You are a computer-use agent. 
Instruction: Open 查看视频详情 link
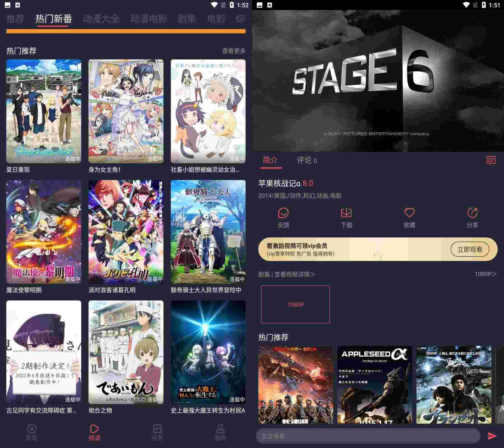295,274
